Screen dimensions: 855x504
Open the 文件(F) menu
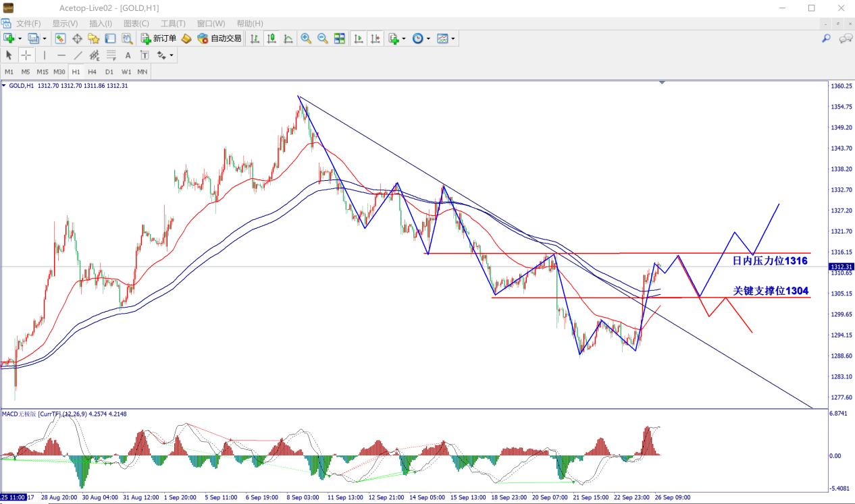point(28,24)
